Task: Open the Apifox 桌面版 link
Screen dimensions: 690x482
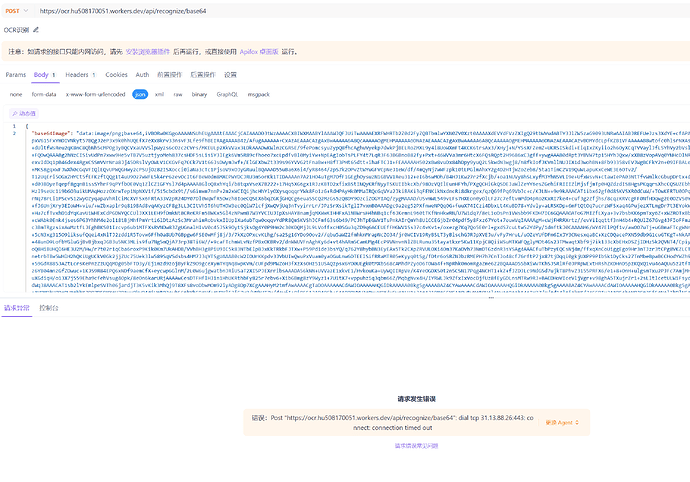Action: 259,52
